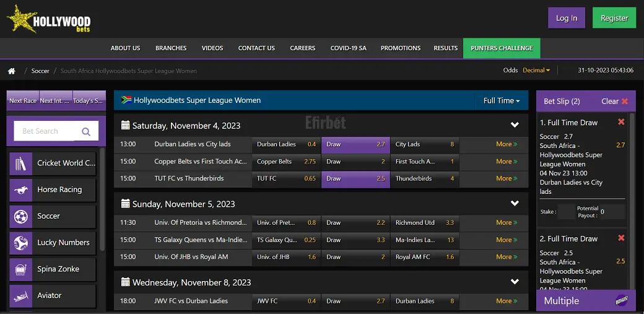Select Univ. of Pret... 0.8 odds
The height and width of the screenshot is (314, 644).
(x=286, y=223)
